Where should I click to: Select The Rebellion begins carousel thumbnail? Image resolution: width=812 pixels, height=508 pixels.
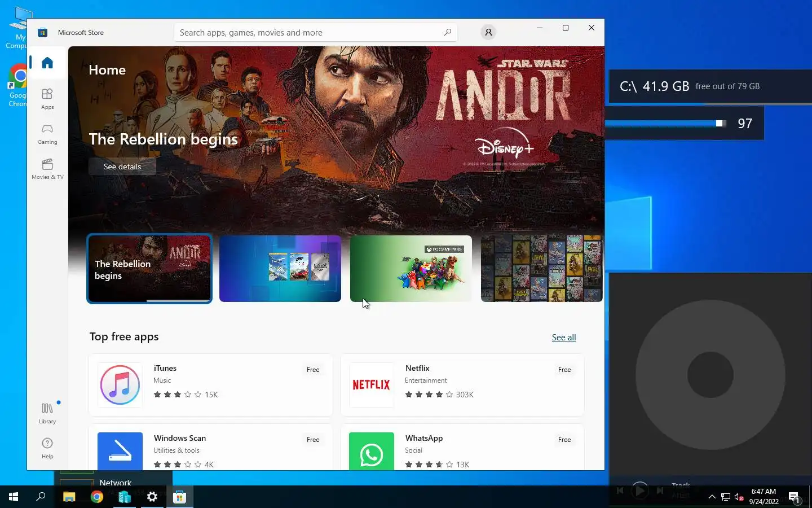click(149, 269)
